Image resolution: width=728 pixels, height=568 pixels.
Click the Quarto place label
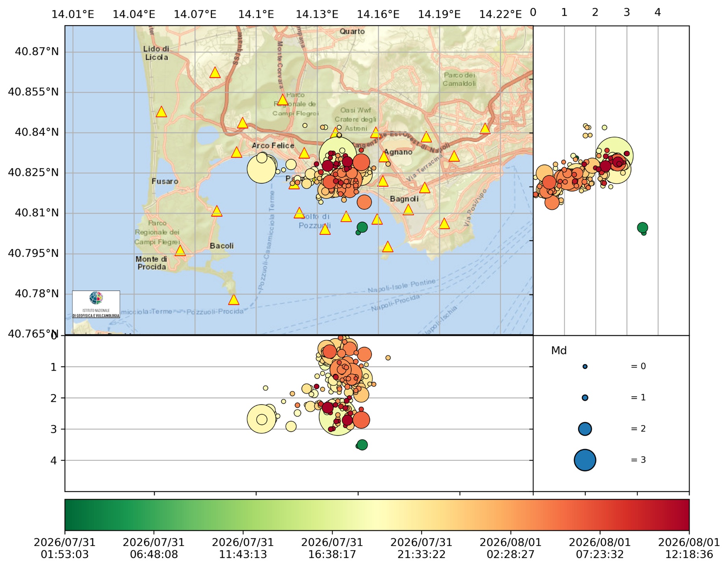(352, 32)
